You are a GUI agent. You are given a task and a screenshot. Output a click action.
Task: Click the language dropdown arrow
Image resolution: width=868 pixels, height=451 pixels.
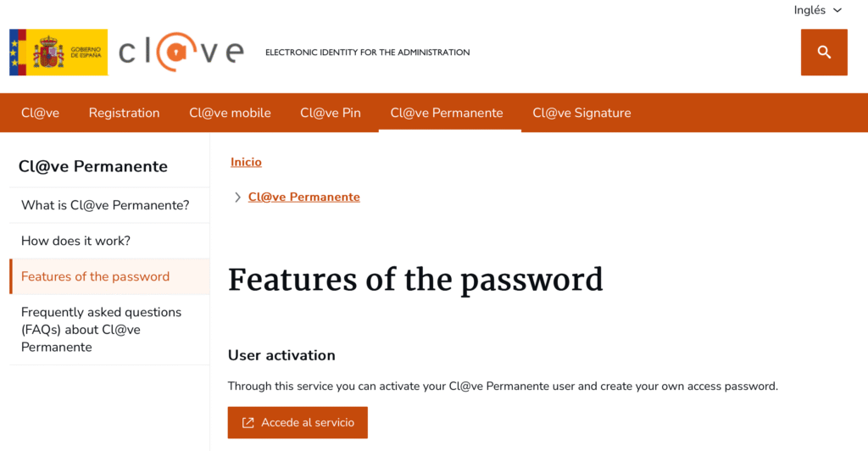tap(837, 10)
